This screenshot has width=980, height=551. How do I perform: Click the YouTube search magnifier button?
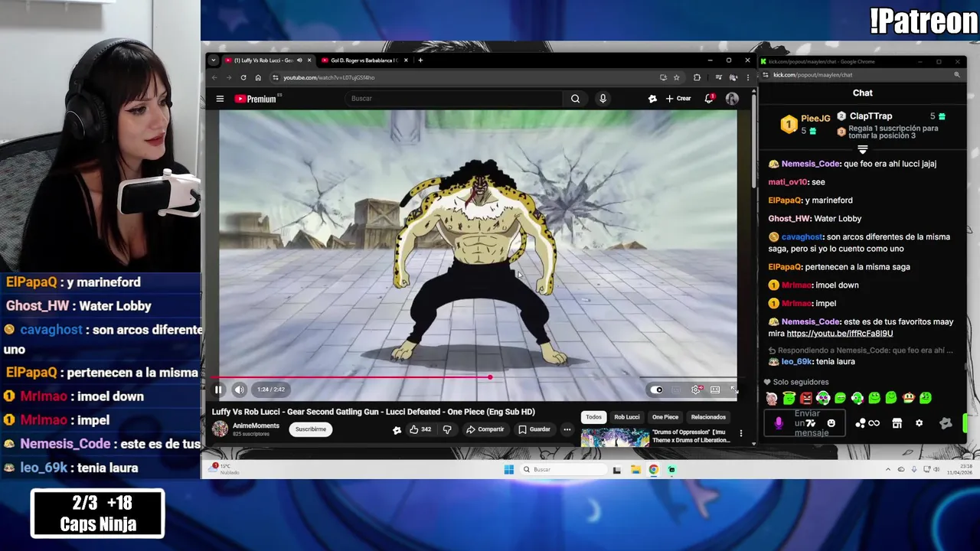coord(575,99)
